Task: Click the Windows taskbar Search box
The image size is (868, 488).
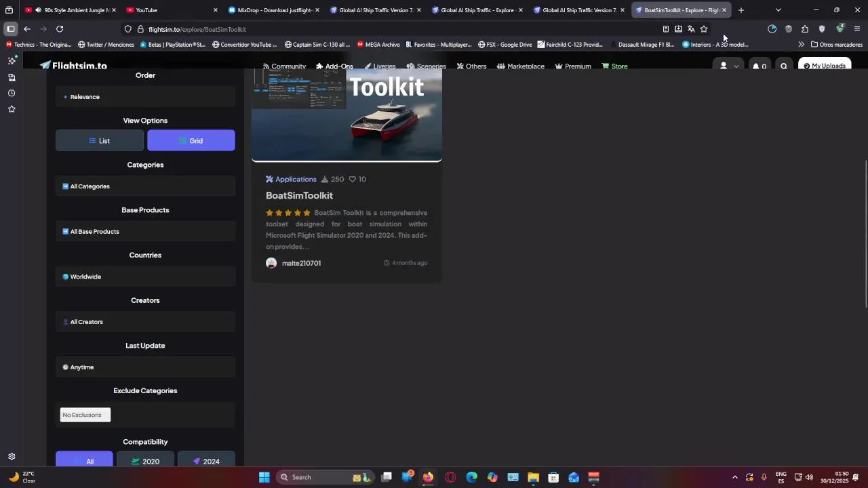Action: click(326, 477)
